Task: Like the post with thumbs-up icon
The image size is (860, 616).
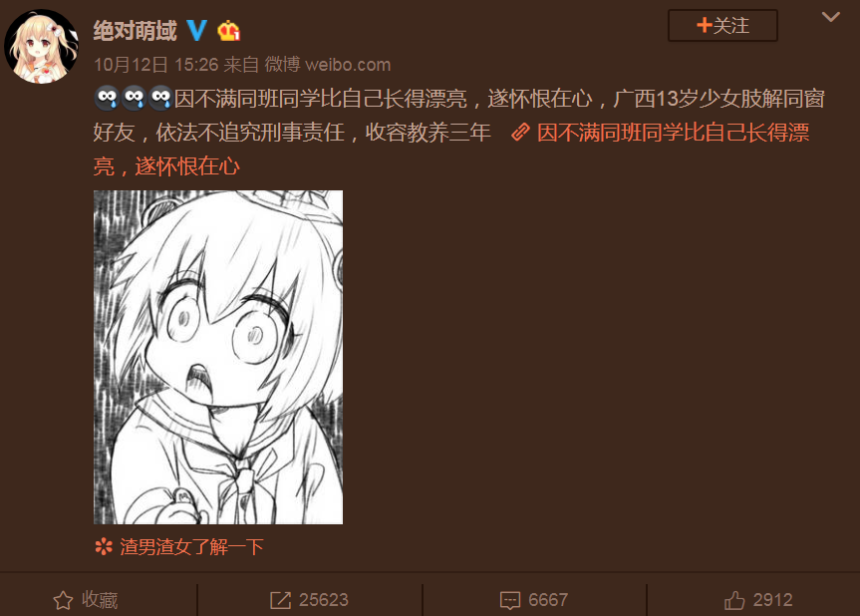Action: coord(734,600)
